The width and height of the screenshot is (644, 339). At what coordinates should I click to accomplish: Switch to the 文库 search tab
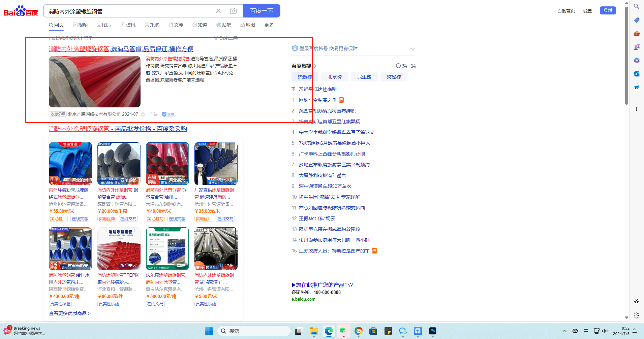[x=176, y=25]
